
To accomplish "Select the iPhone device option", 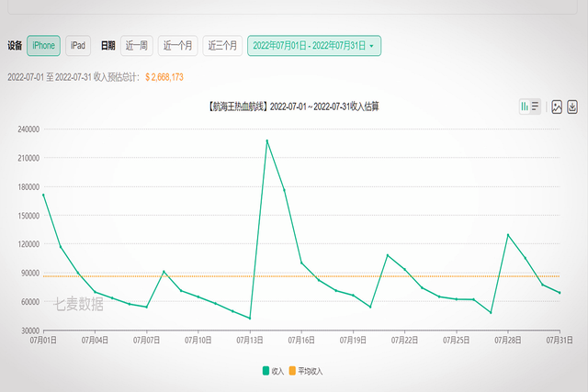I will pyautogui.click(x=43, y=45).
